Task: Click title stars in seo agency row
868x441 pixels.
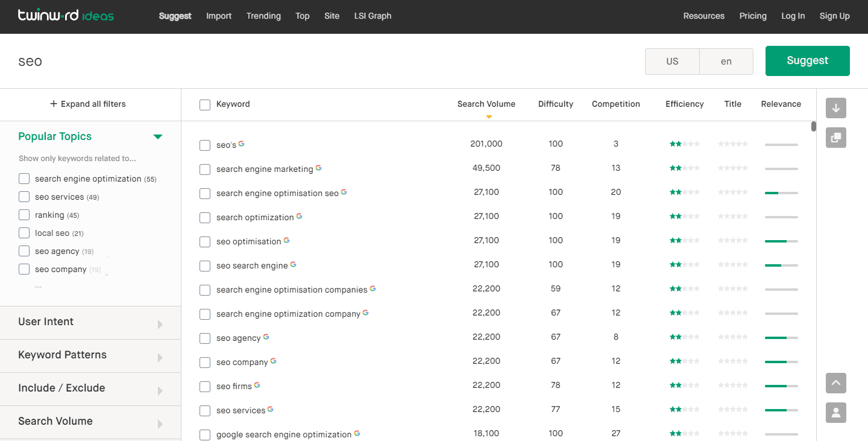Action: (733, 337)
